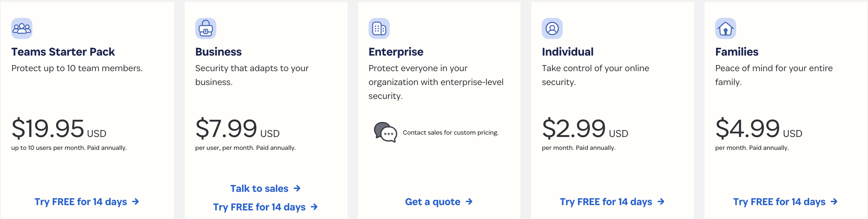Click the arrow next to Get a quote
868x219 pixels.
coord(469,202)
